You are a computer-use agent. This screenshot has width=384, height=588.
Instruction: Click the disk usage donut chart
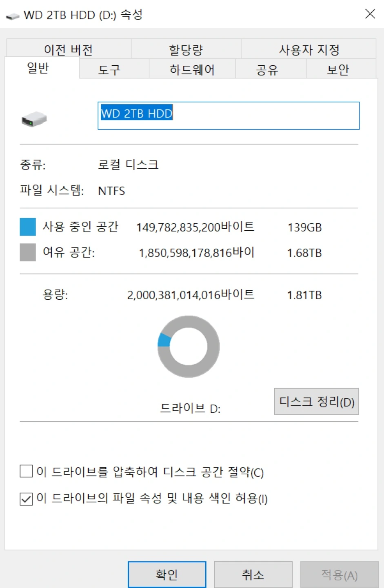[x=189, y=346]
